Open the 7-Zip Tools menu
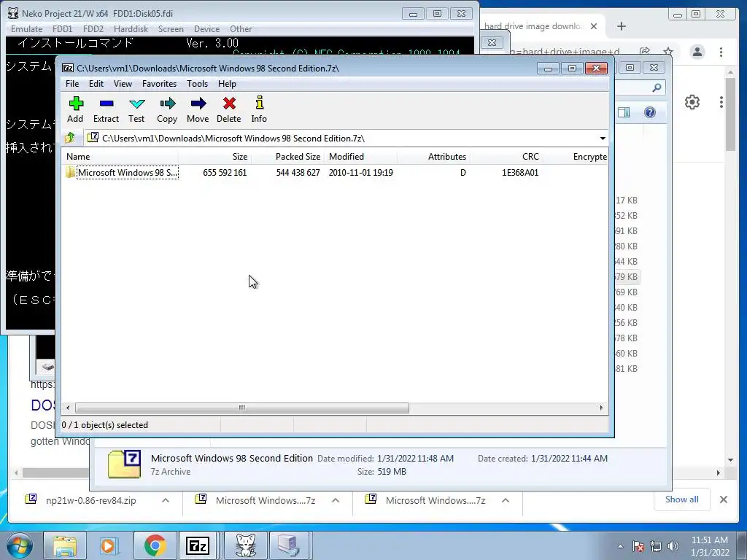 (197, 84)
